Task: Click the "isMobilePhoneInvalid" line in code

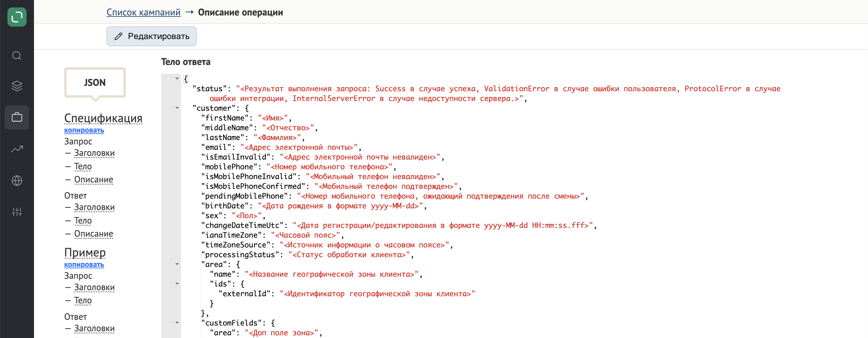Action: (322, 177)
